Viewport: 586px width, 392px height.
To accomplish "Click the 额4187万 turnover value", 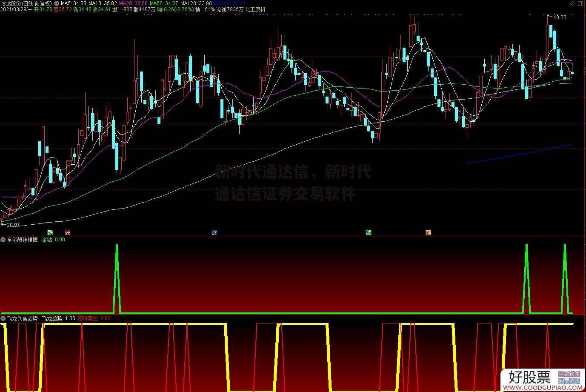I will tap(144, 9).
